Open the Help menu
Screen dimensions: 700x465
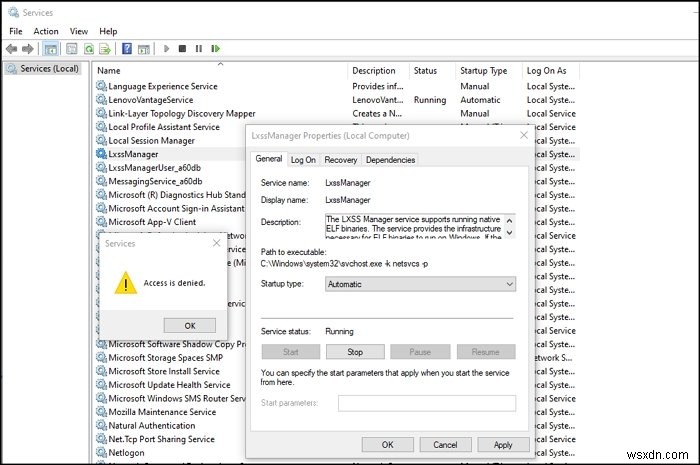108,31
